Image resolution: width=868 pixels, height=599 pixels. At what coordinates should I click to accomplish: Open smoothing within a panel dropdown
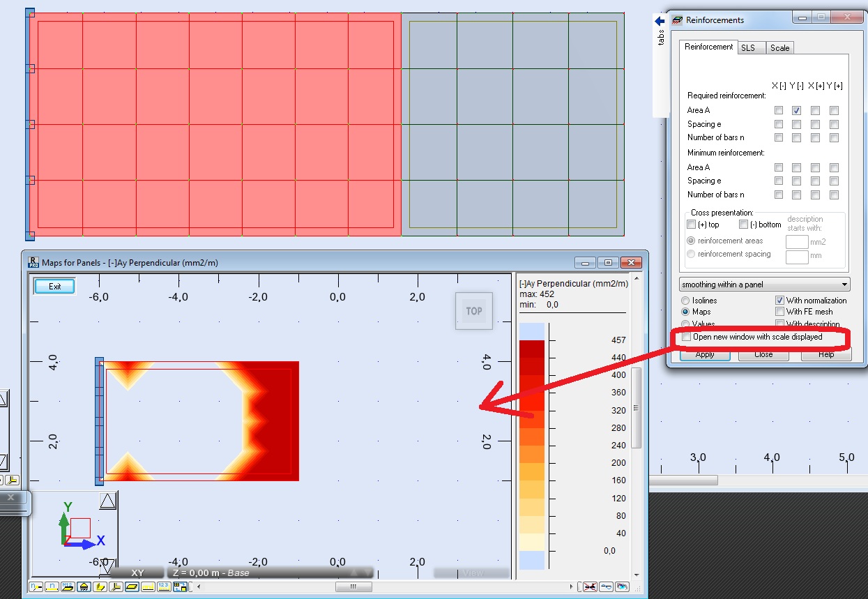(x=765, y=285)
